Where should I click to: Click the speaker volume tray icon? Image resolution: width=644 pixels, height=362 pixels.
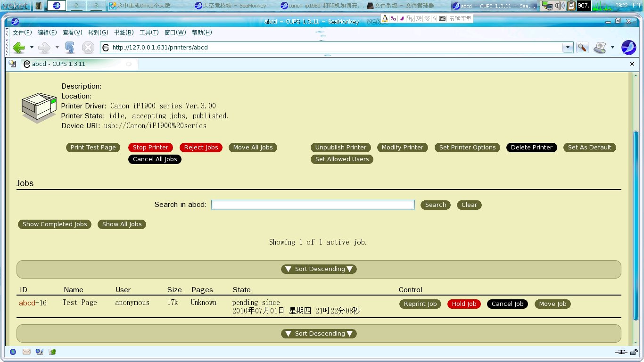(560, 6)
